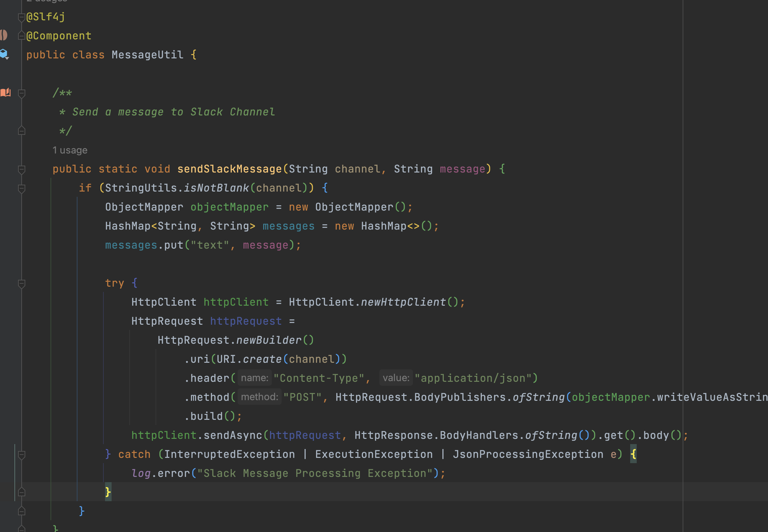This screenshot has height=532, width=768.
Task: Click on sendSlackMessage method name
Action: pos(229,169)
